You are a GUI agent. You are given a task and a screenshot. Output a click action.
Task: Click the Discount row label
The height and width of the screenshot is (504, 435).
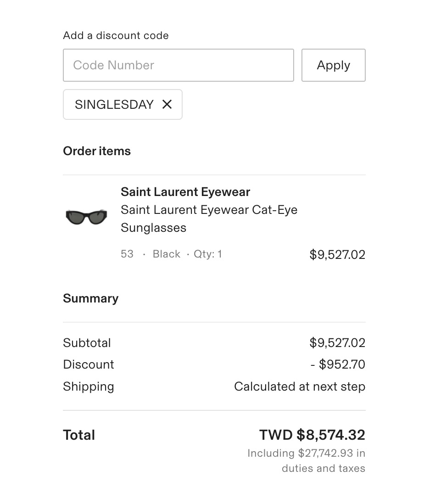pyautogui.click(x=89, y=364)
